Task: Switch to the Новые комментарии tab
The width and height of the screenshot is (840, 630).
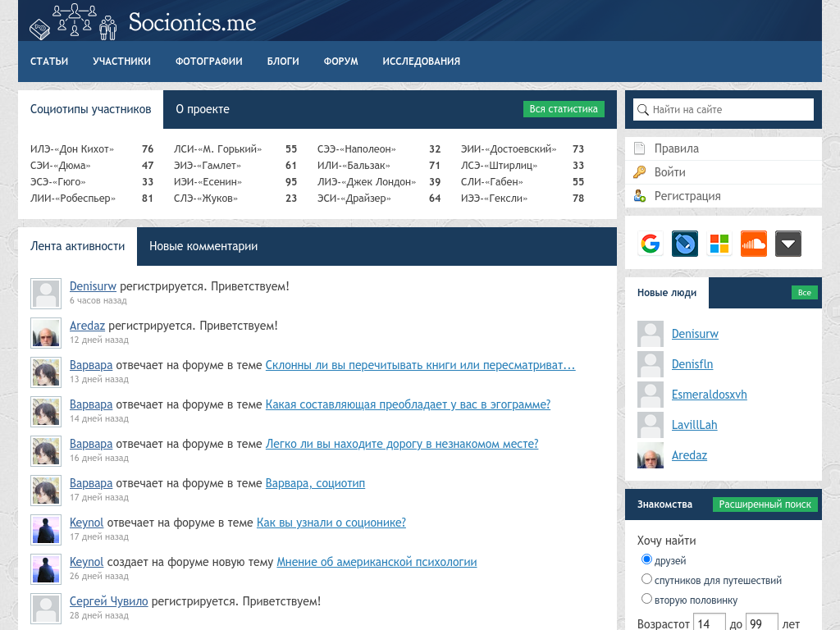Action: [203, 246]
